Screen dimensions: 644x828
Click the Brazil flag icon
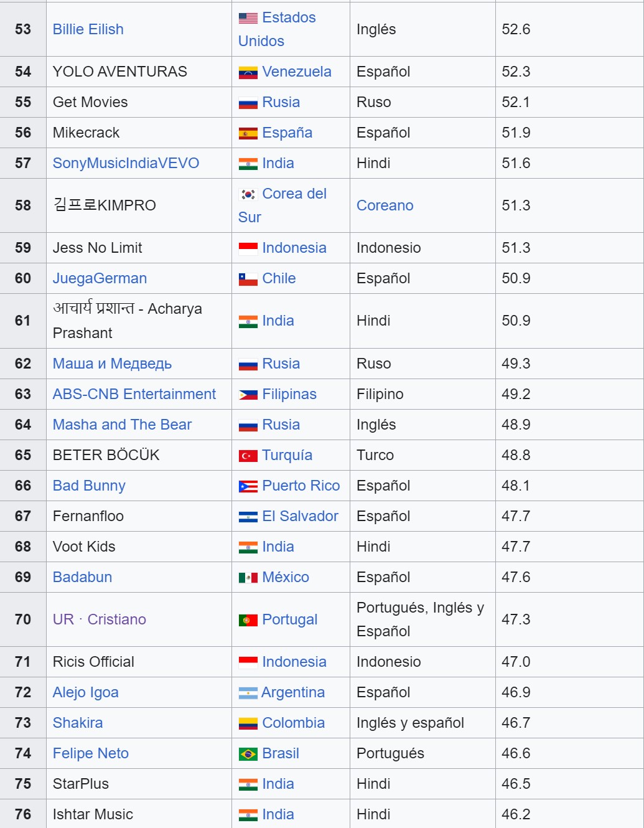(248, 754)
